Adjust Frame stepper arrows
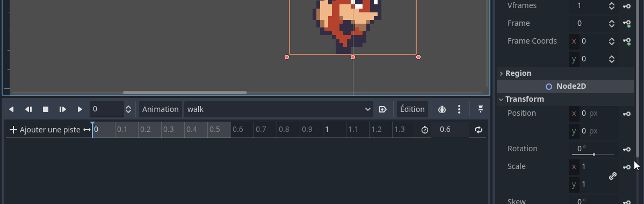The height and width of the screenshot is (204, 644). click(612, 24)
